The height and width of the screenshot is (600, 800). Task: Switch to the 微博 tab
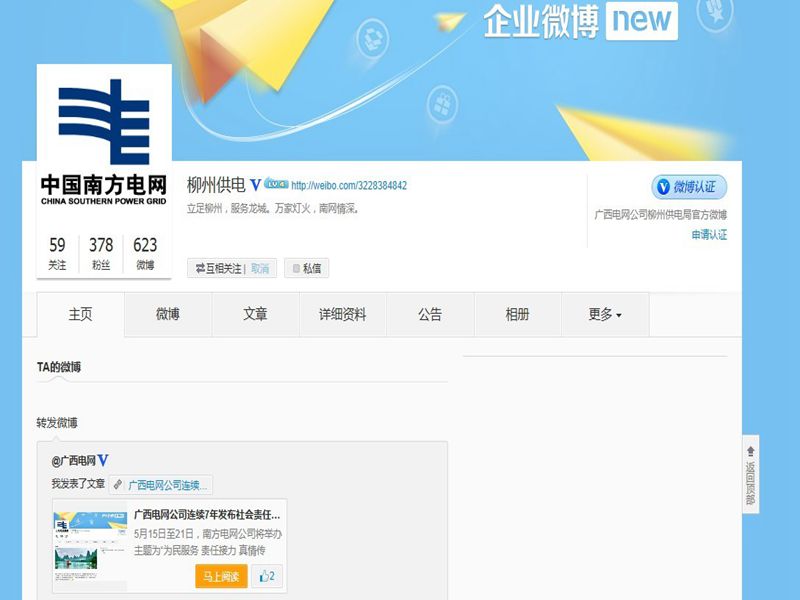[167, 314]
